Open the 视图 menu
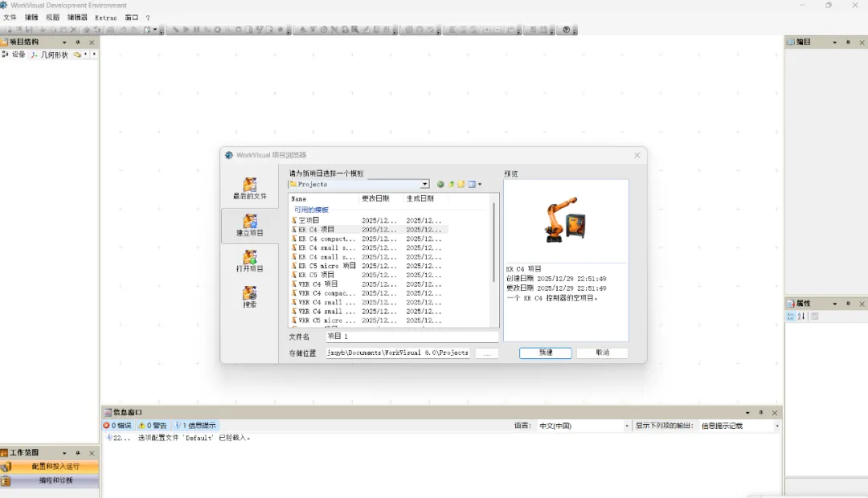868x498 pixels. 52,18
